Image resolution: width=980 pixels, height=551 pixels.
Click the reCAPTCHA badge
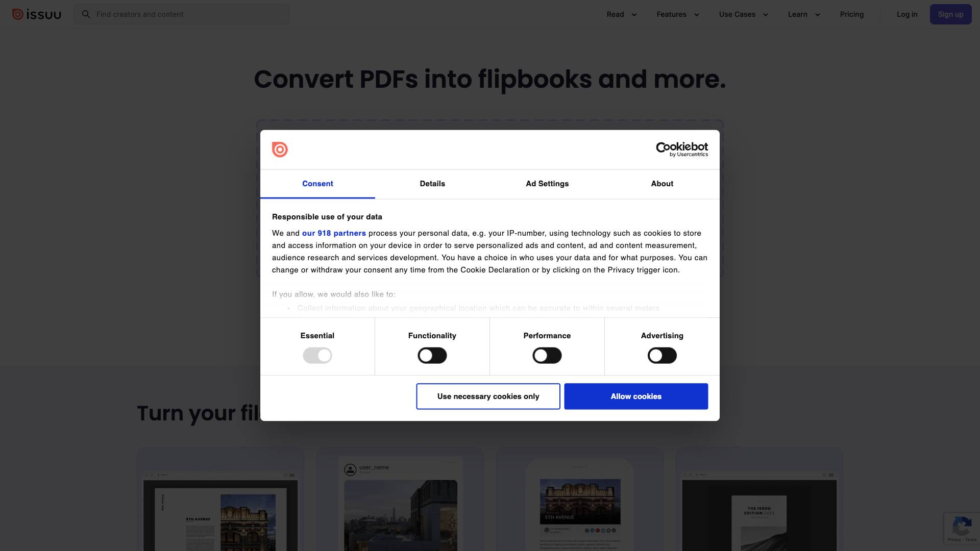tap(962, 528)
